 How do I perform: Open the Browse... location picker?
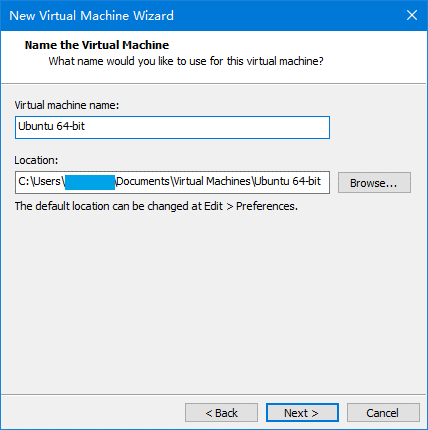click(374, 183)
